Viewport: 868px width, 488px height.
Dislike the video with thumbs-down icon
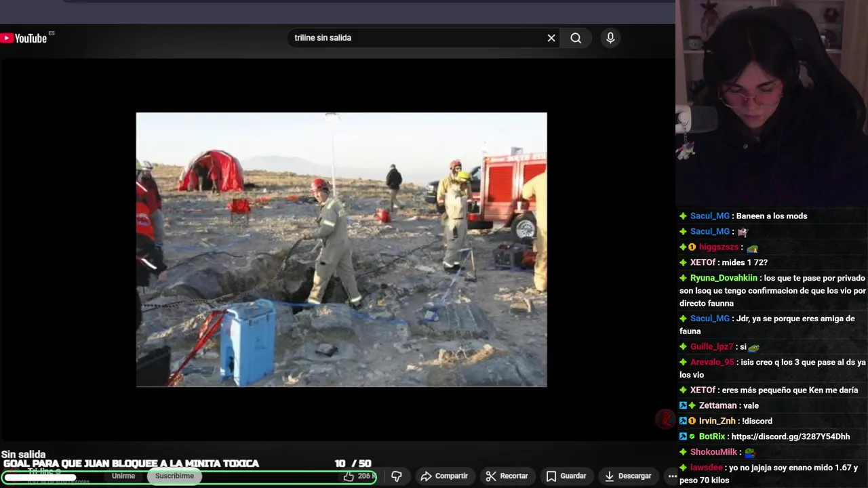coord(397,476)
